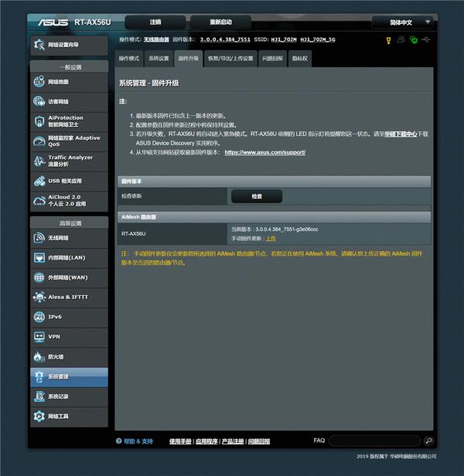Switch to 恢复/导出/上传设置 tab
The width and height of the screenshot is (464, 476).
pyautogui.click(x=230, y=58)
